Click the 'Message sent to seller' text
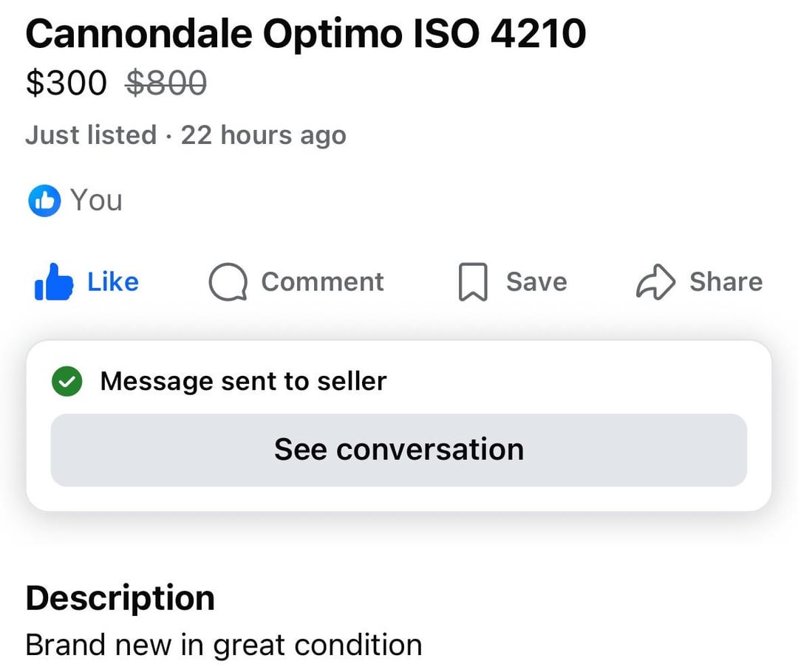This screenshot has width=798, height=672. [x=243, y=382]
